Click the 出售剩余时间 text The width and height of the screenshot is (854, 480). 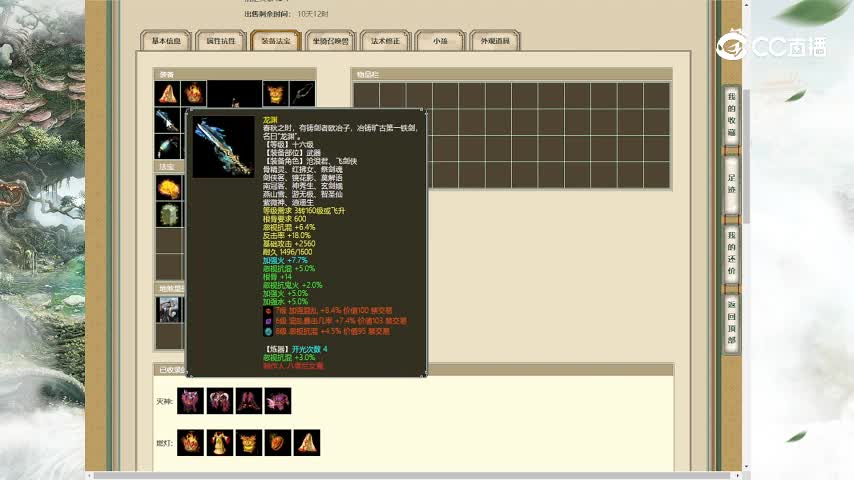[267, 14]
